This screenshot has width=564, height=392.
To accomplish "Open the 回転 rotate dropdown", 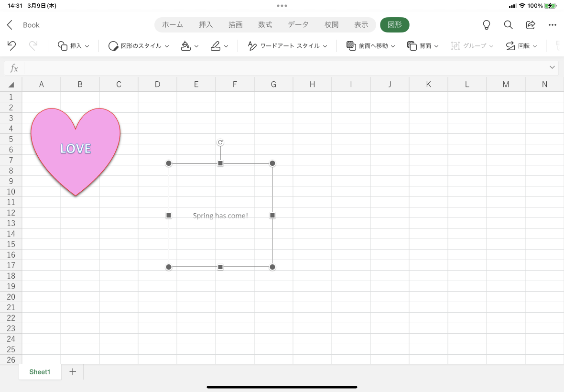I will point(521,46).
